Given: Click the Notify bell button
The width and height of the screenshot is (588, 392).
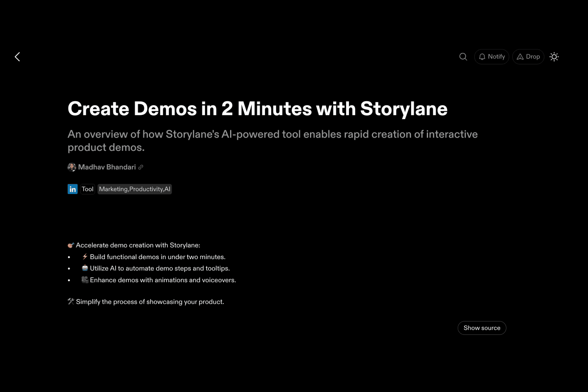Looking at the screenshot, I should 492,57.
